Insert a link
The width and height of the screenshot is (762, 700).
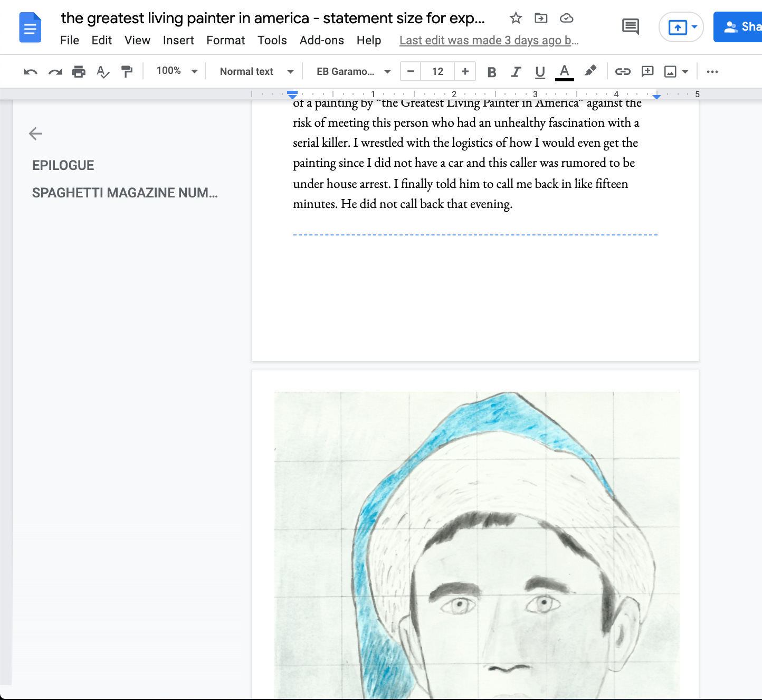[623, 72]
